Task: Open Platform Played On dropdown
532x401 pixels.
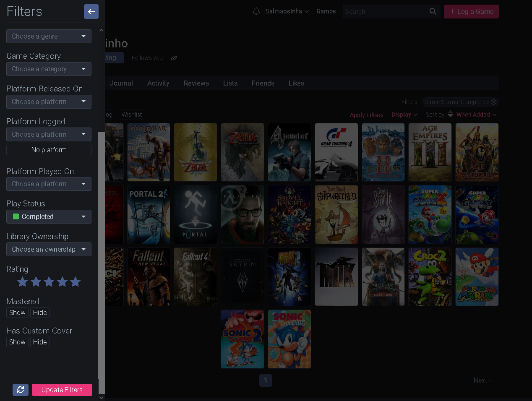Action: (x=49, y=184)
